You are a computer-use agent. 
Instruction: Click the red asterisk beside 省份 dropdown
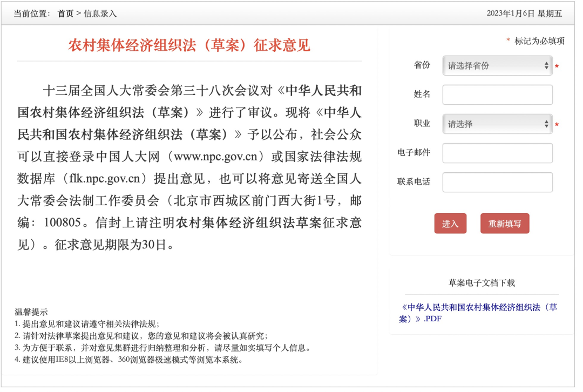557,67
